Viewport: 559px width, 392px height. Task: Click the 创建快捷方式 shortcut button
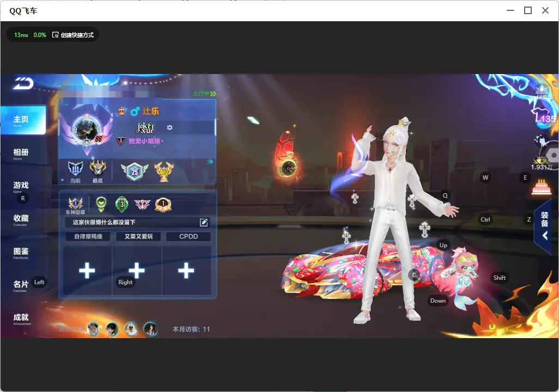coord(73,35)
